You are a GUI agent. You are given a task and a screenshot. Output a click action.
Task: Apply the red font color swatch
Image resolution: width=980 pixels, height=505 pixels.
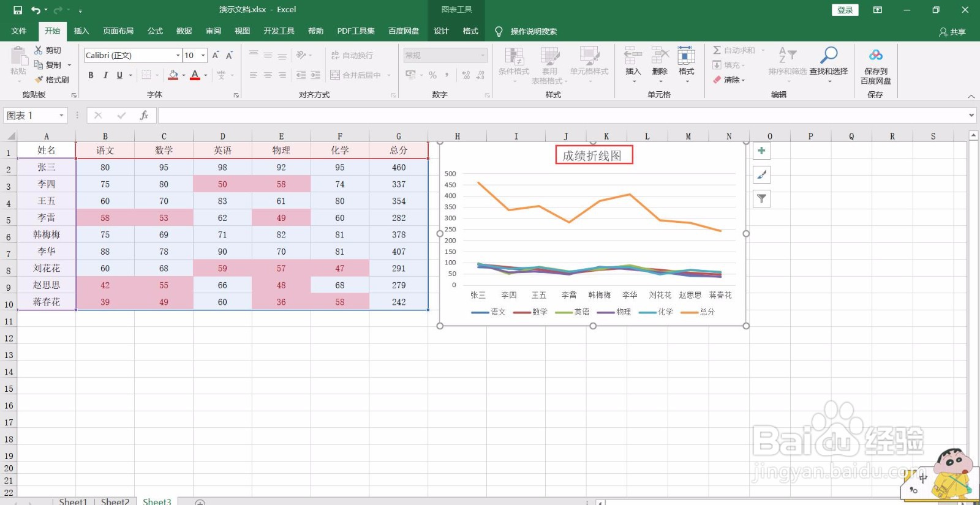(x=195, y=75)
